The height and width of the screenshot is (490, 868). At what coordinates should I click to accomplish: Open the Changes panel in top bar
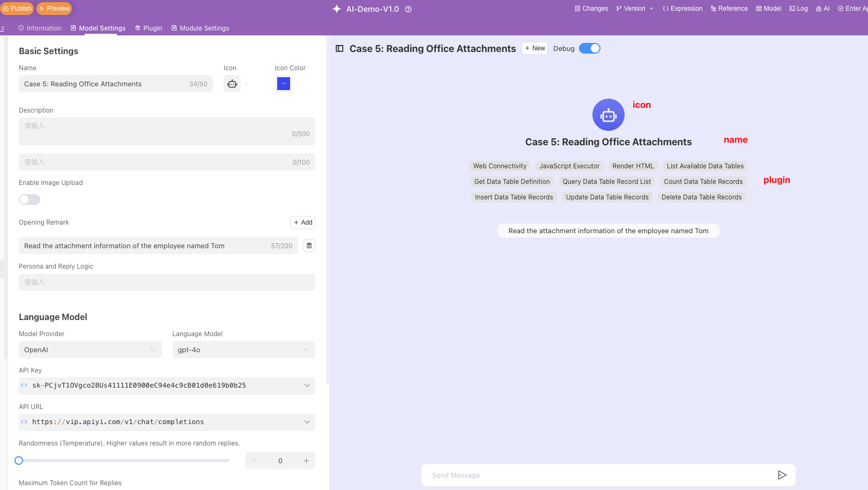(591, 9)
